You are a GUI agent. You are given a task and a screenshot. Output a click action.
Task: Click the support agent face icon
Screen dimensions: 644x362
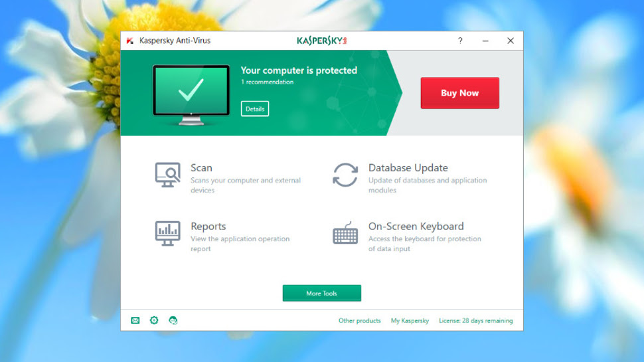click(173, 320)
